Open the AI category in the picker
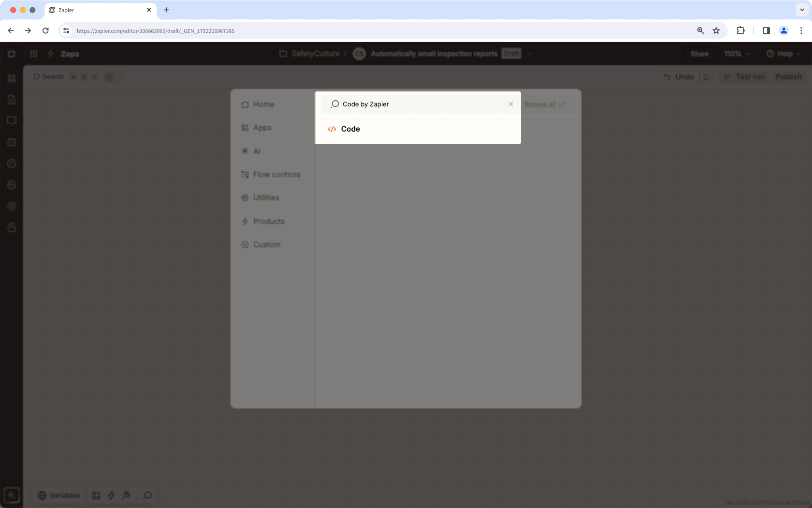This screenshot has height=508, width=812. (x=251, y=151)
